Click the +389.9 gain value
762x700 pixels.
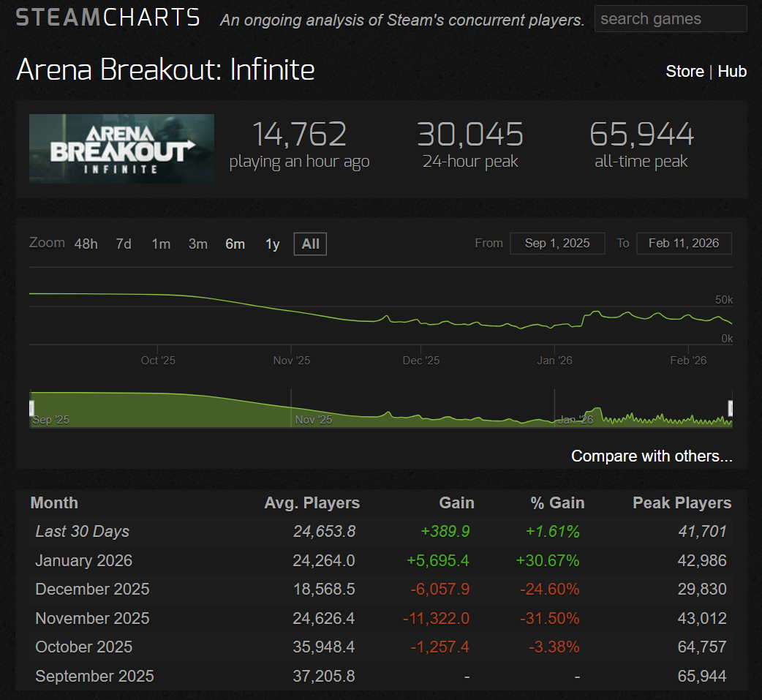(445, 531)
